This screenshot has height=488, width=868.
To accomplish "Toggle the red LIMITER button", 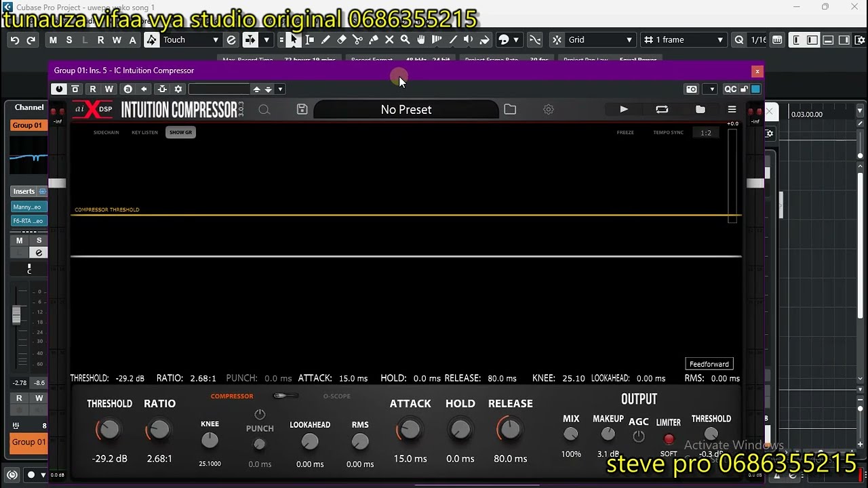I will 669,439.
